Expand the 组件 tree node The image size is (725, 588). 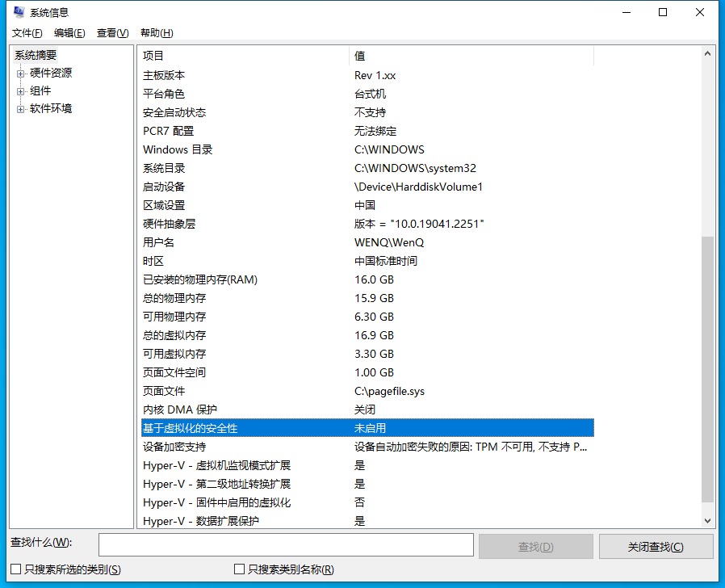20,91
